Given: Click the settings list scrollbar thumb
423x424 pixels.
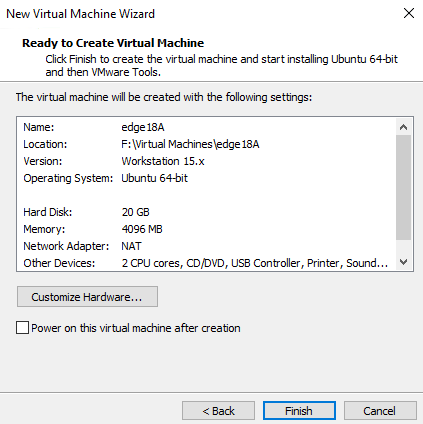Looking at the screenshot, I should click(403, 187).
